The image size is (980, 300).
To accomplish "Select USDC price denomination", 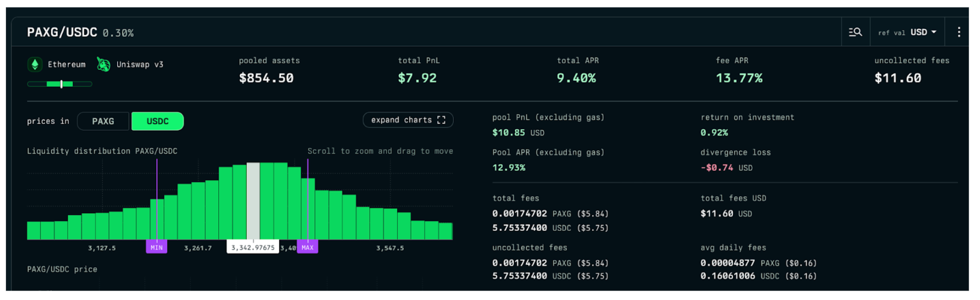I will point(157,121).
